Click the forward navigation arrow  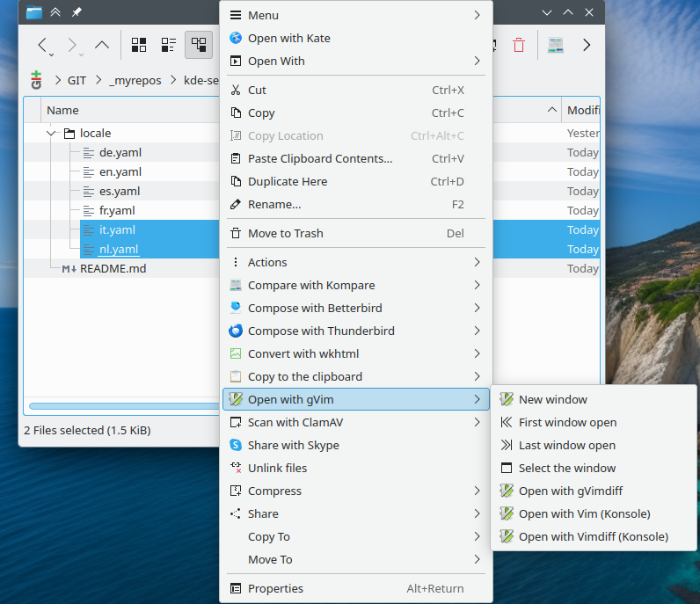tap(71, 45)
